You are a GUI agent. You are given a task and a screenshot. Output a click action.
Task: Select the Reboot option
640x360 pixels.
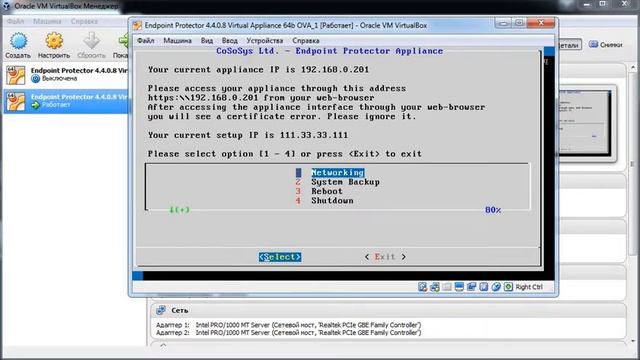327,191
